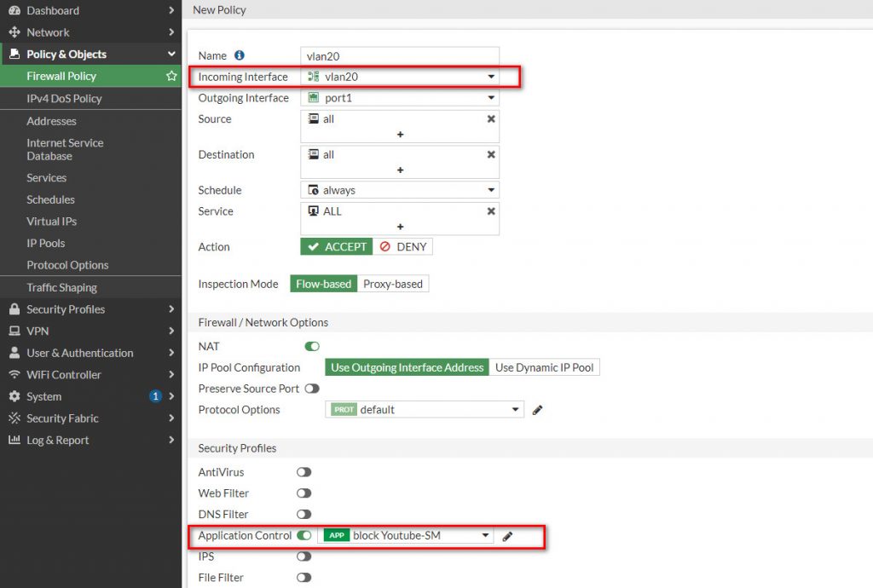
Task: Remove 'all' from Source with X icon
Action: pyautogui.click(x=491, y=119)
